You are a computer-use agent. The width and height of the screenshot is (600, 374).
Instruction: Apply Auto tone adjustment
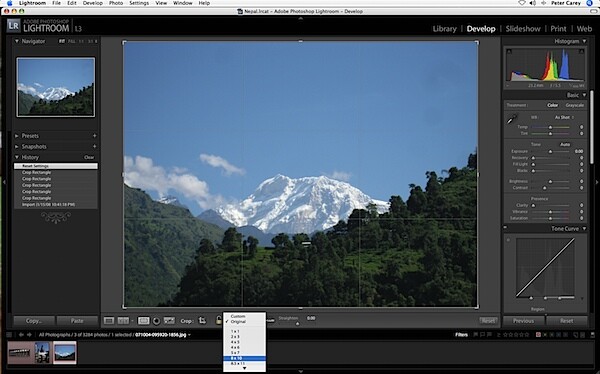point(565,145)
